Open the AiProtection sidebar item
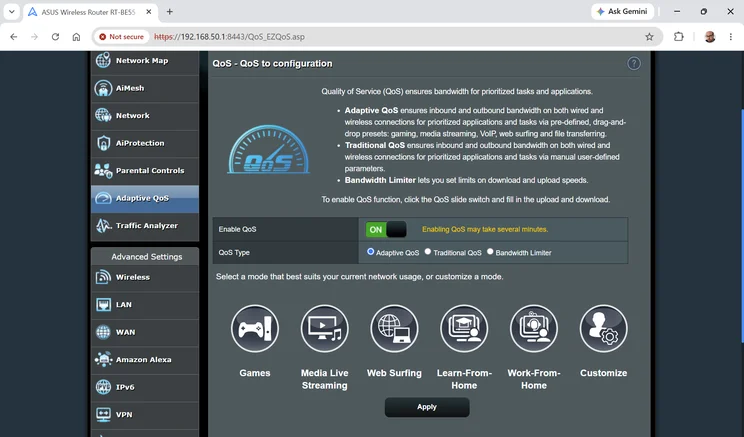 click(145, 143)
